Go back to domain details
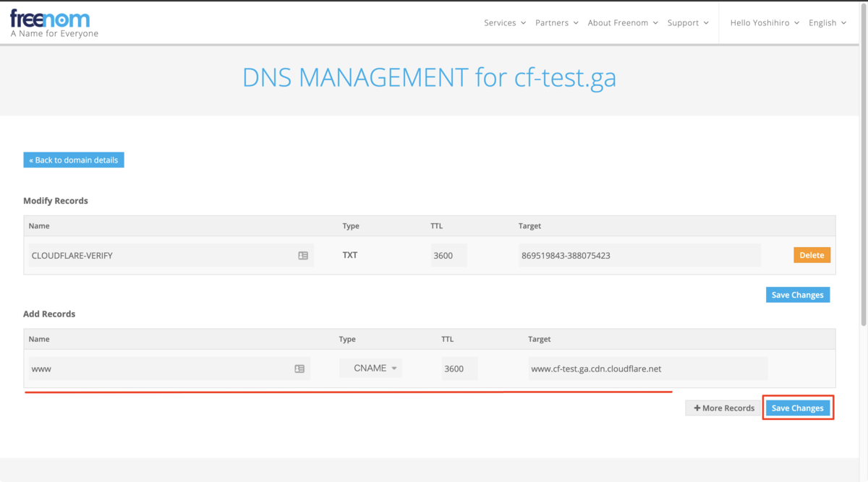This screenshot has width=868, height=482. [74, 160]
